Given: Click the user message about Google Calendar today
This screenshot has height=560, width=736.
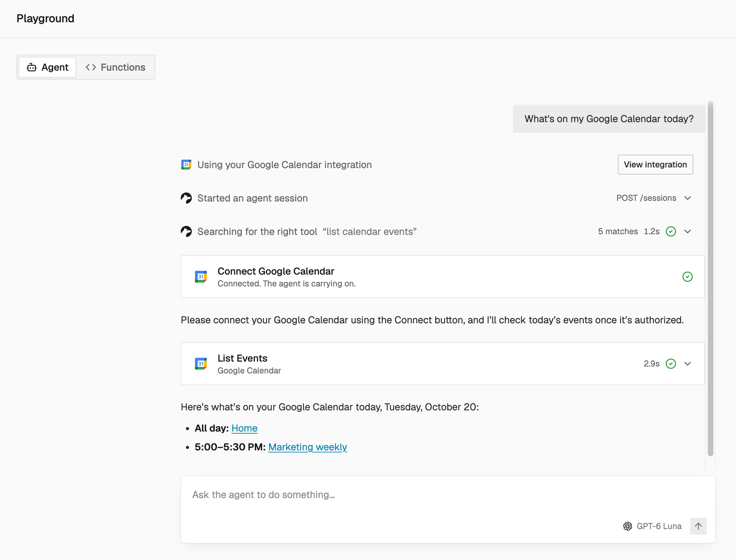Looking at the screenshot, I should click(x=609, y=119).
